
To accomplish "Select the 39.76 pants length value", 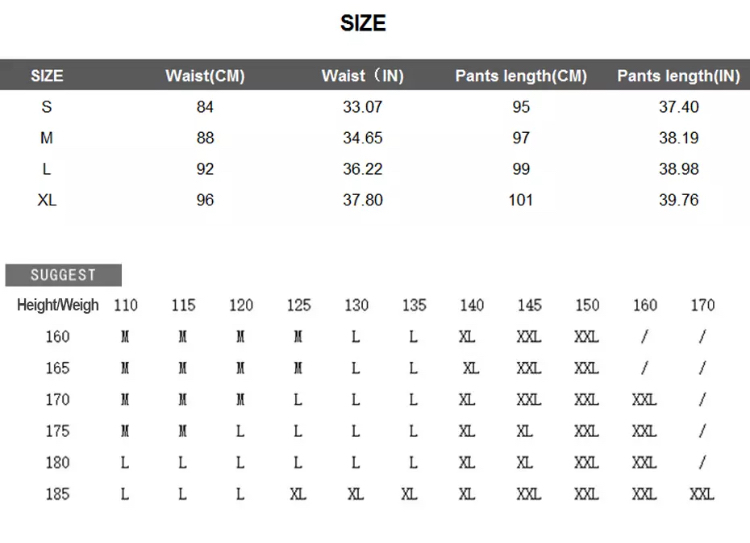I will 679,200.
